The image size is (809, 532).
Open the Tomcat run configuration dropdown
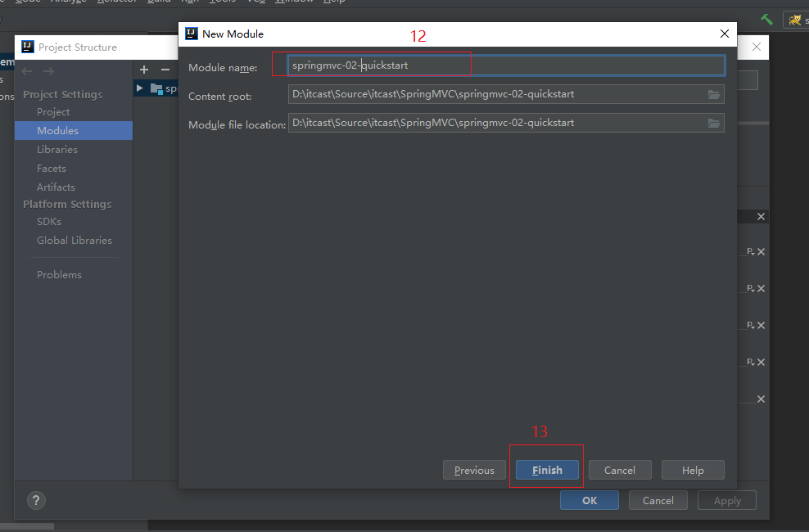[796, 19]
